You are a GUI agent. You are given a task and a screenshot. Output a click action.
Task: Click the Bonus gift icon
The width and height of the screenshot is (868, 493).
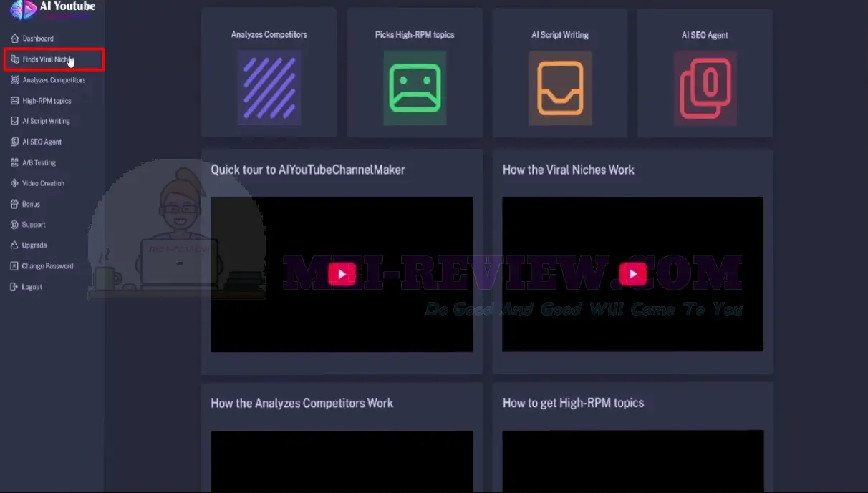[15, 204]
